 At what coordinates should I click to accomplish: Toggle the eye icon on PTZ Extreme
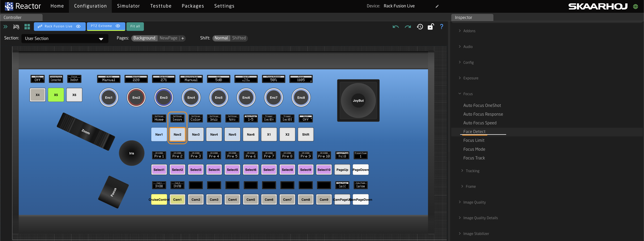[118, 26]
